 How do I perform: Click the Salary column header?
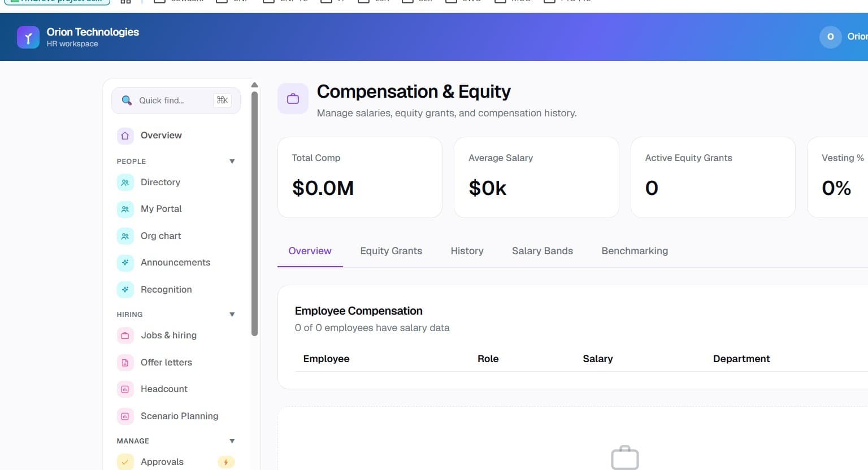598,359
